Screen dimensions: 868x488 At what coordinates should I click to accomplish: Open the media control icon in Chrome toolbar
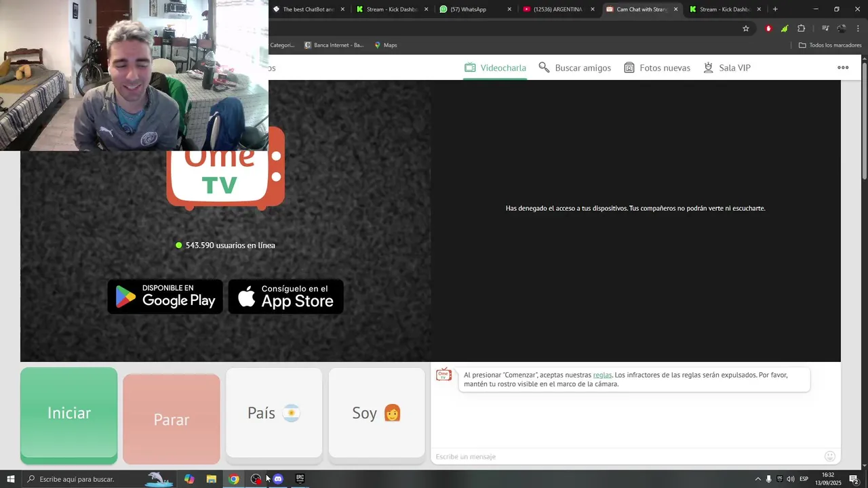point(825,28)
